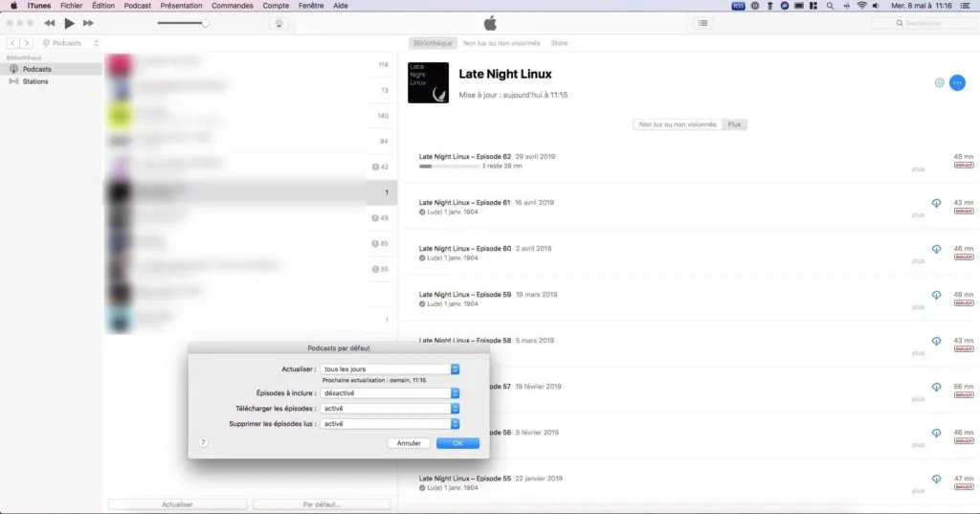This screenshot has height=514, width=980.
Task: Cancel the dialog with Annuler
Action: [x=409, y=443]
